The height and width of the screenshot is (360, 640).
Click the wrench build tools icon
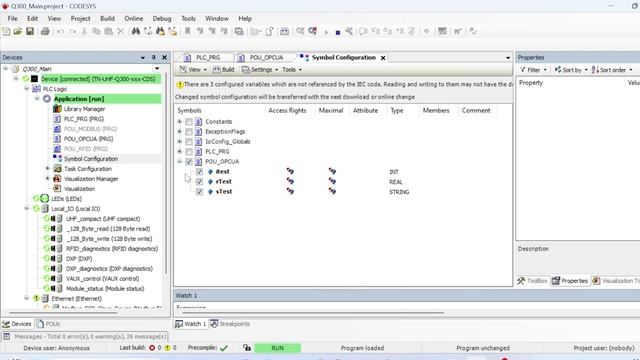349,31
